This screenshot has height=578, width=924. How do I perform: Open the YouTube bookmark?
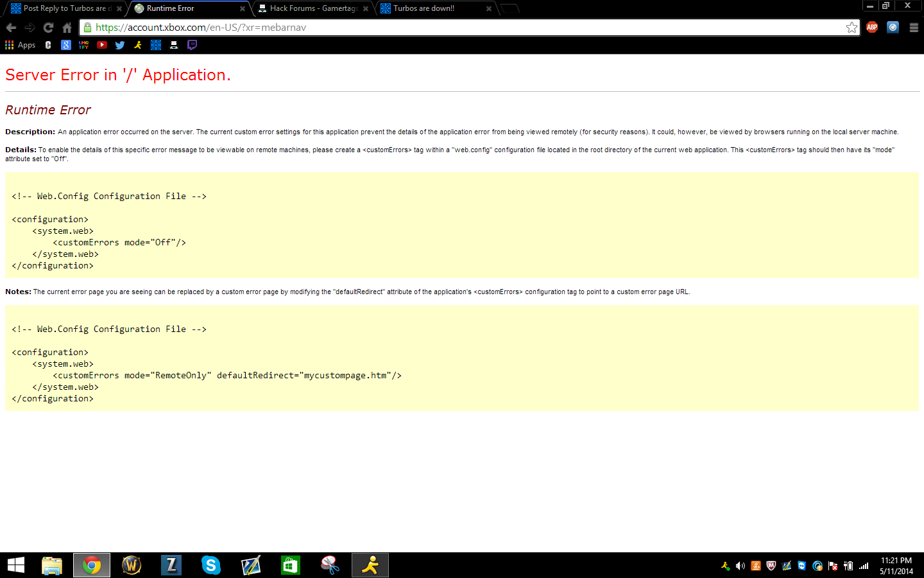point(102,45)
